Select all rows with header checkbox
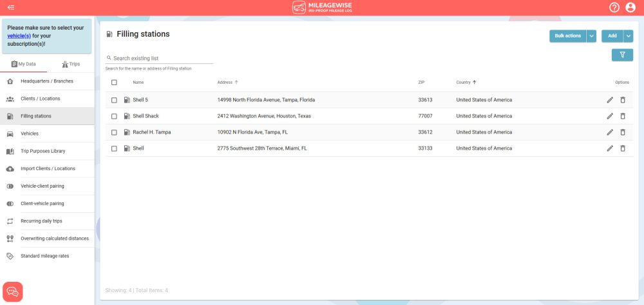 [x=114, y=83]
